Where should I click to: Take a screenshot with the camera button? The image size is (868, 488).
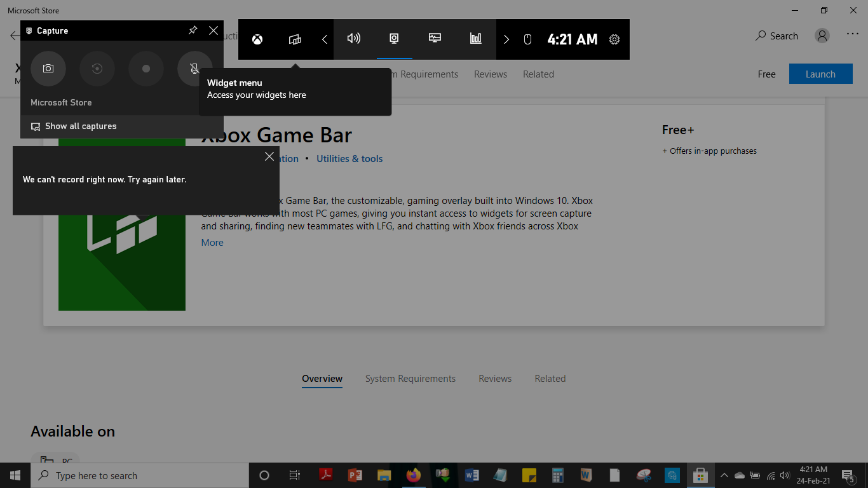coord(48,69)
